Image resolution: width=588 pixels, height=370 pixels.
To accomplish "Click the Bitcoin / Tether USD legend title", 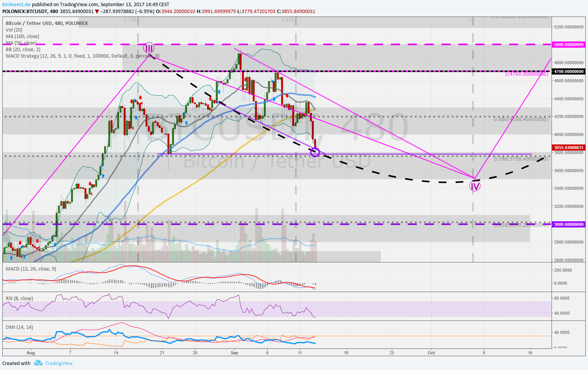I will 47,23.
